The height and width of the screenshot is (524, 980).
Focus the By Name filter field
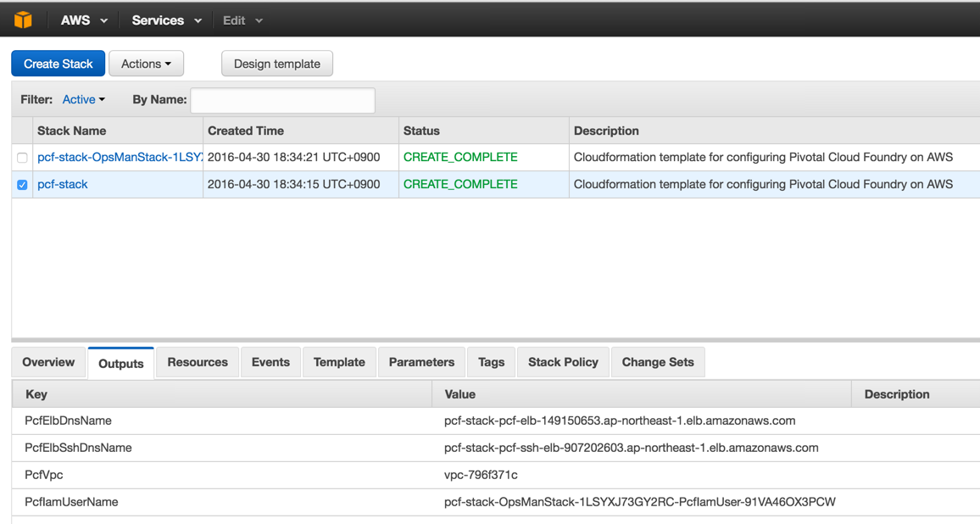(x=282, y=100)
